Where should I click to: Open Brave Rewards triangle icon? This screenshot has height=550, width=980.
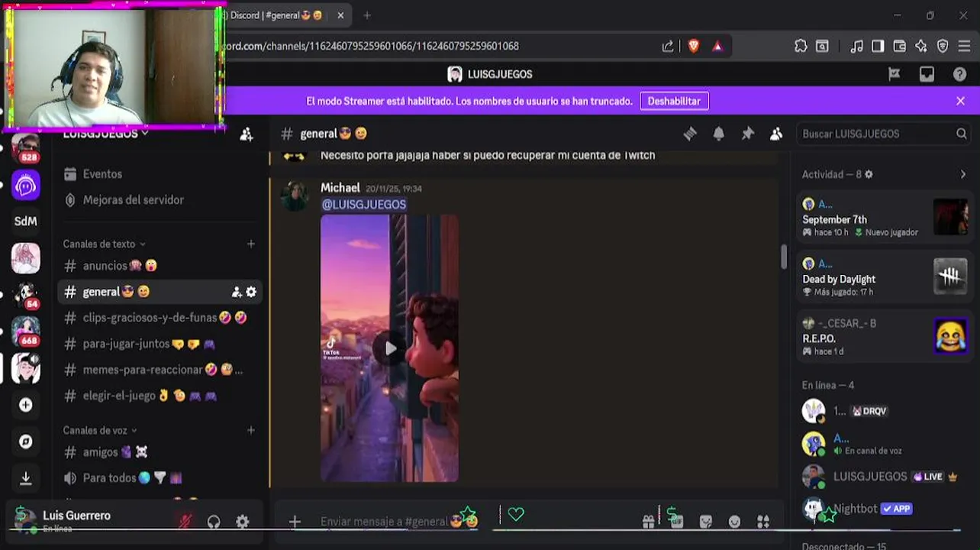pos(717,46)
